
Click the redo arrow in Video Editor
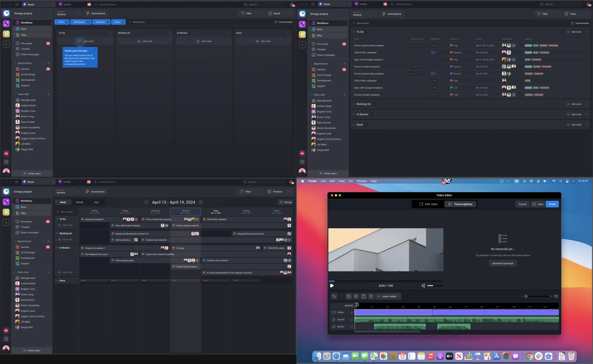click(341, 296)
